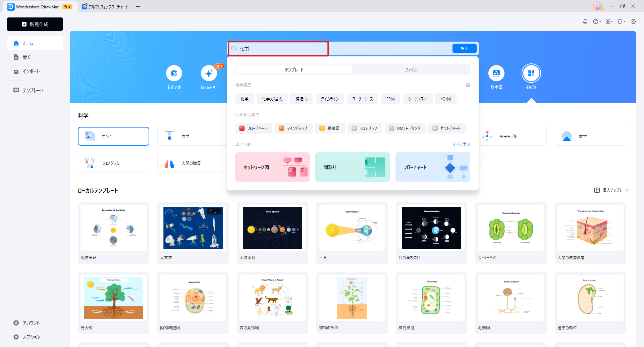Open the 日食 template thumbnail
This screenshot has height=347, width=644.
click(x=352, y=228)
